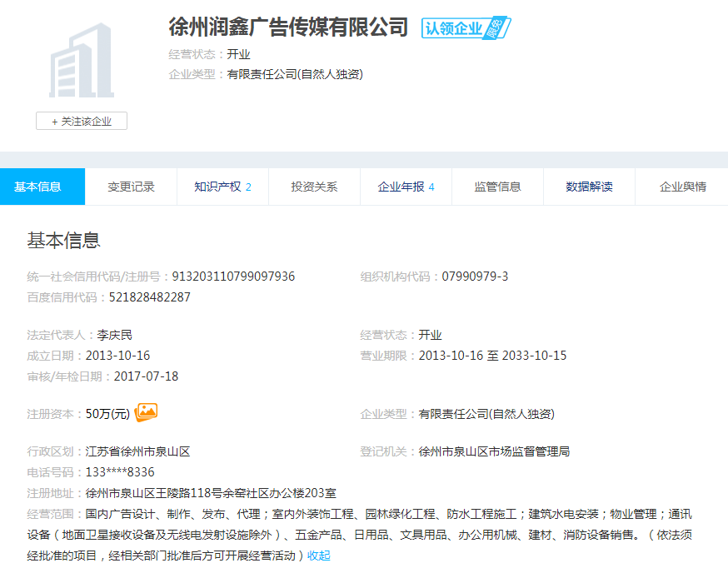Open the 知识产权 tab
Viewport: 728px width, 583px height.
pyautogui.click(x=222, y=187)
